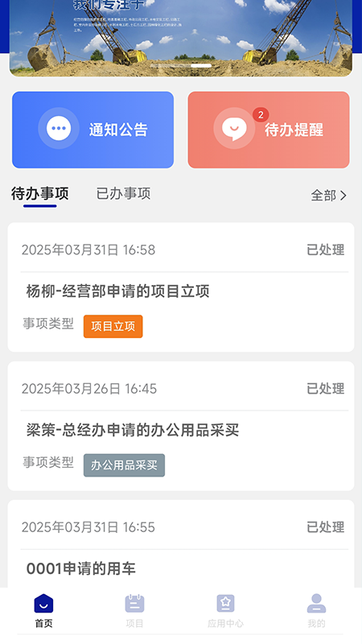Tap the 待办提醒 smiley message icon
The height and width of the screenshot is (644, 362).
pyautogui.click(x=234, y=128)
